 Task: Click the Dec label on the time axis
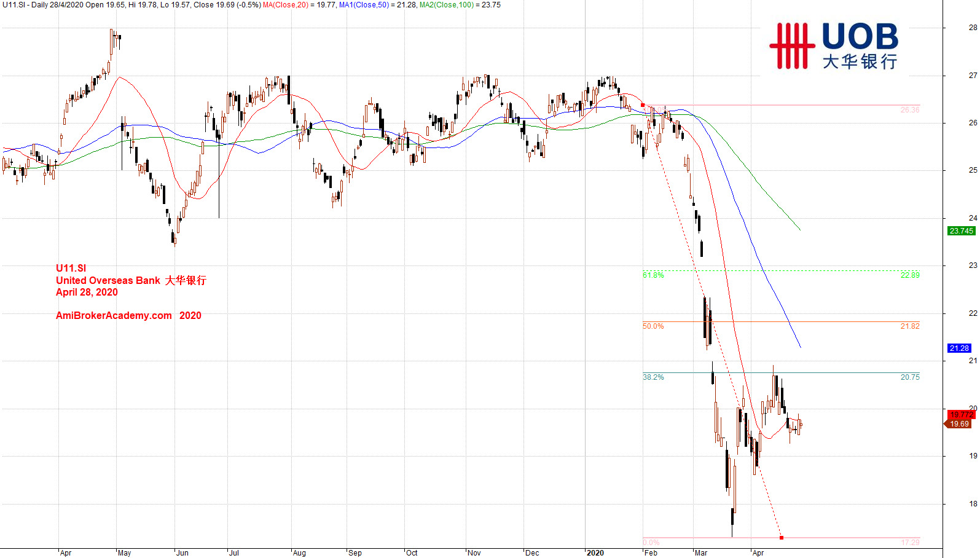tap(532, 553)
